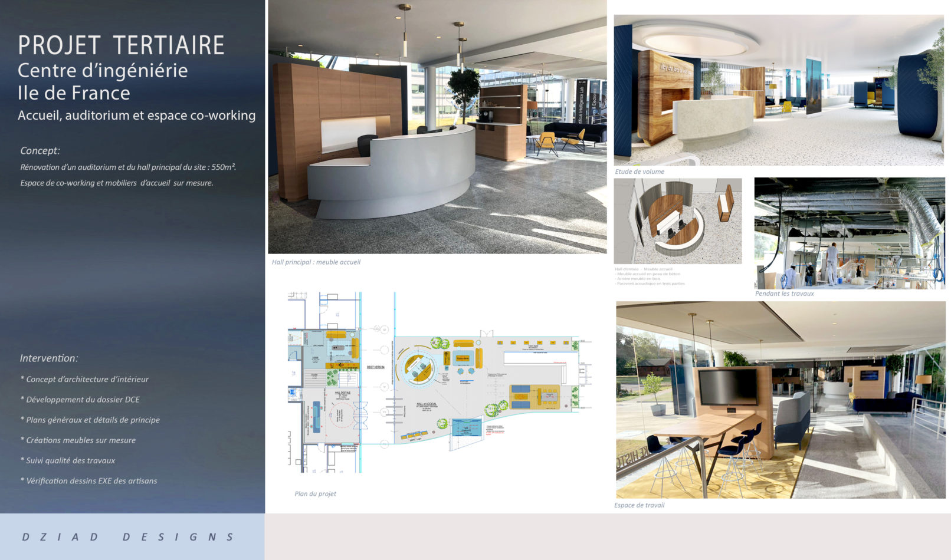Click the 'Etude de volume' 3D render image
The height and width of the screenshot is (560, 951).
[779, 90]
